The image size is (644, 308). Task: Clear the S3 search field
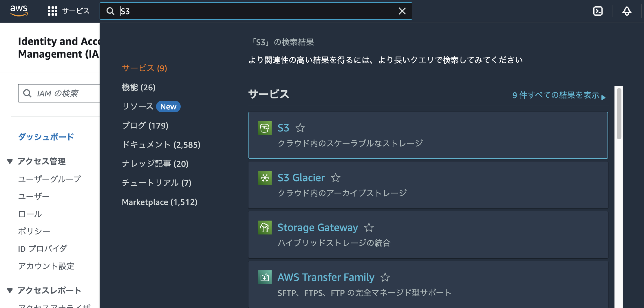[x=402, y=11]
